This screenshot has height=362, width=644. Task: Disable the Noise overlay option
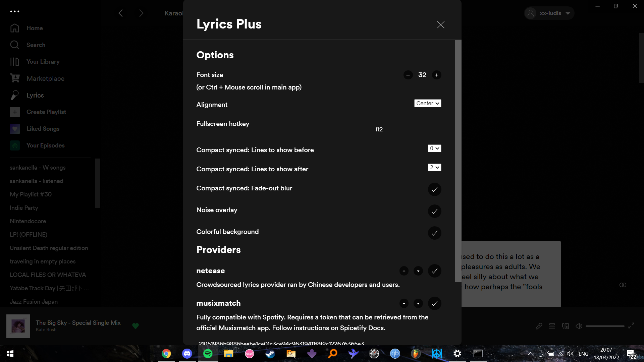coord(434,211)
